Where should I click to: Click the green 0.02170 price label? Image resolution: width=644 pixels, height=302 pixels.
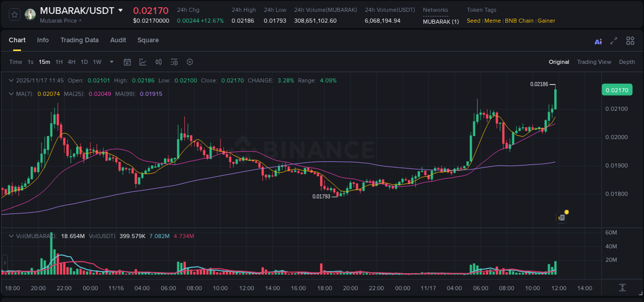coord(616,90)
